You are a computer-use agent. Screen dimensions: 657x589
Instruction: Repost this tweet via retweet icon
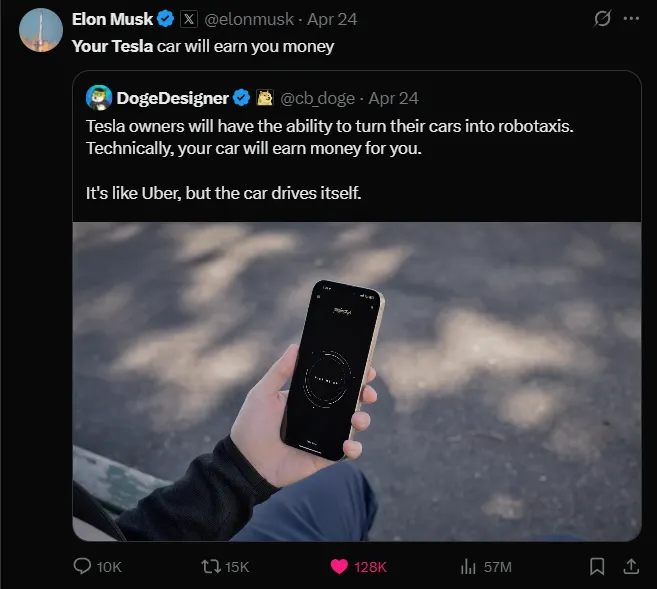(211, 566)
